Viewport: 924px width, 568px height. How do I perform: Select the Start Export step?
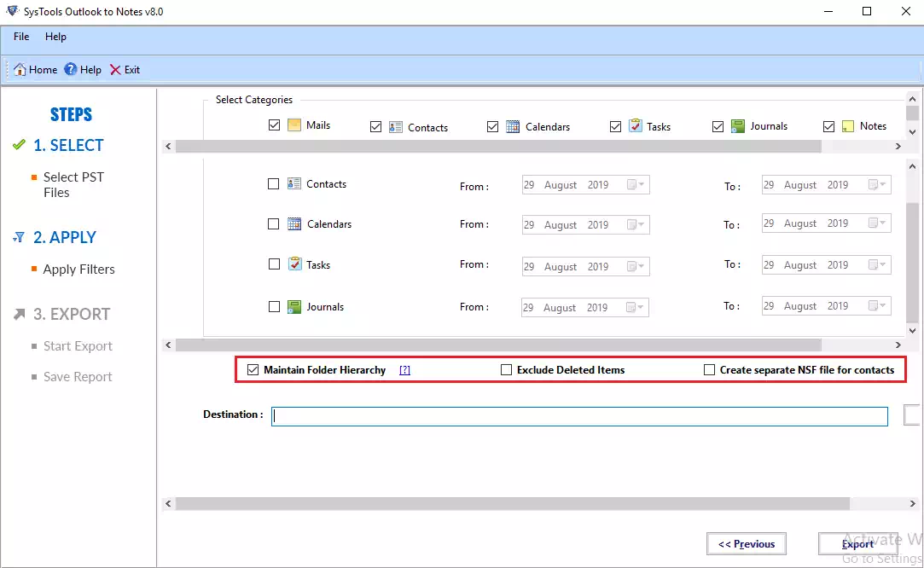point(77,346)
